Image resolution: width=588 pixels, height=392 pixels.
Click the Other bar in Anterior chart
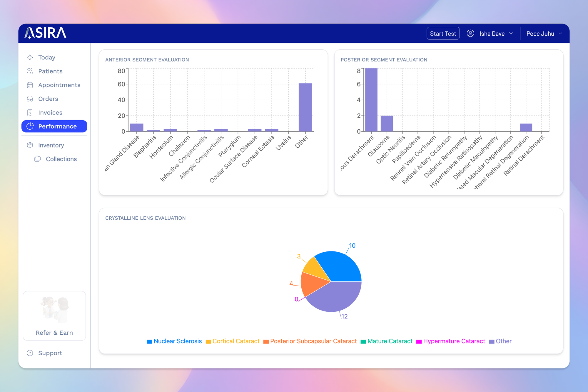pos(305,107)
